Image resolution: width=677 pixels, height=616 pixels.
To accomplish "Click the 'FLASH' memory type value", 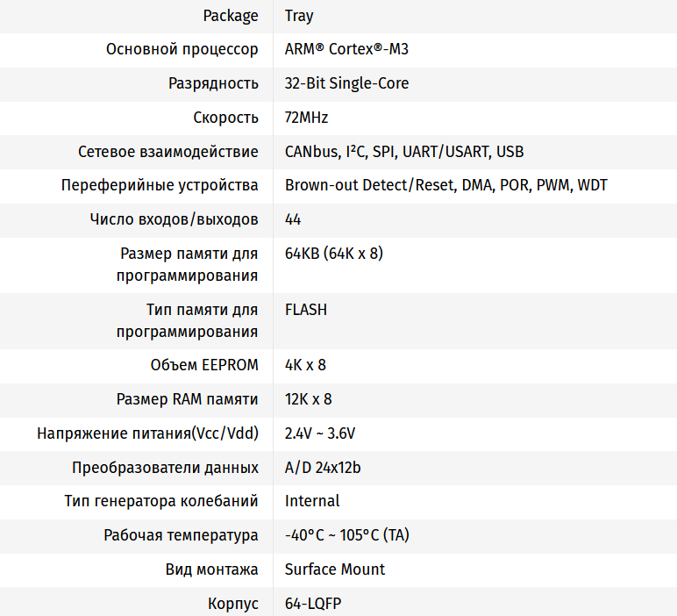I will (x=306, y=310).
